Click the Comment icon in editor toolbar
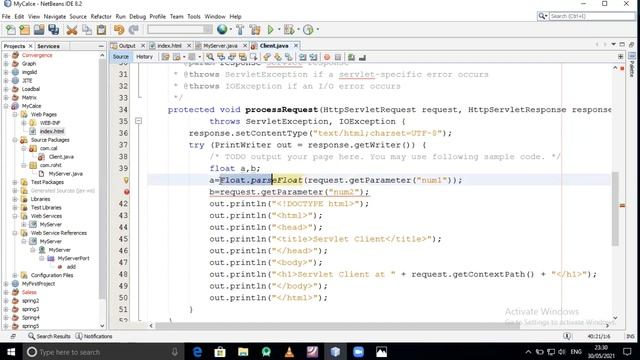This screenshot has height=360, width=640. pyautogui.click(x=351, y=57)
